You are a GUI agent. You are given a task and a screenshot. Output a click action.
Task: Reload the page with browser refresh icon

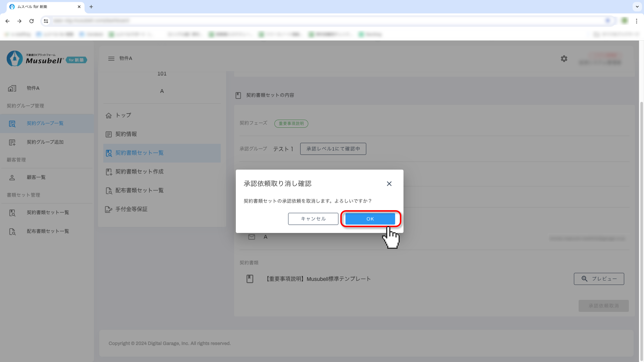point(31,21)
